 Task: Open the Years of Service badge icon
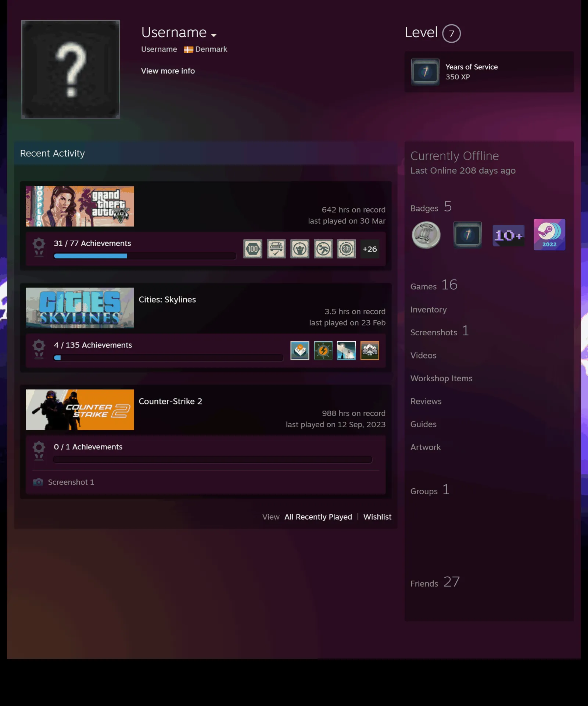pos(425,72)
